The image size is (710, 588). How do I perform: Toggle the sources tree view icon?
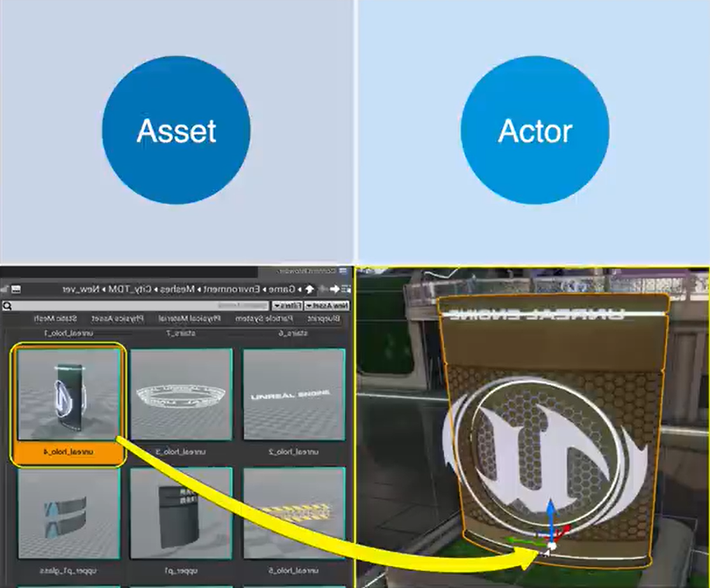coord(346,289)
